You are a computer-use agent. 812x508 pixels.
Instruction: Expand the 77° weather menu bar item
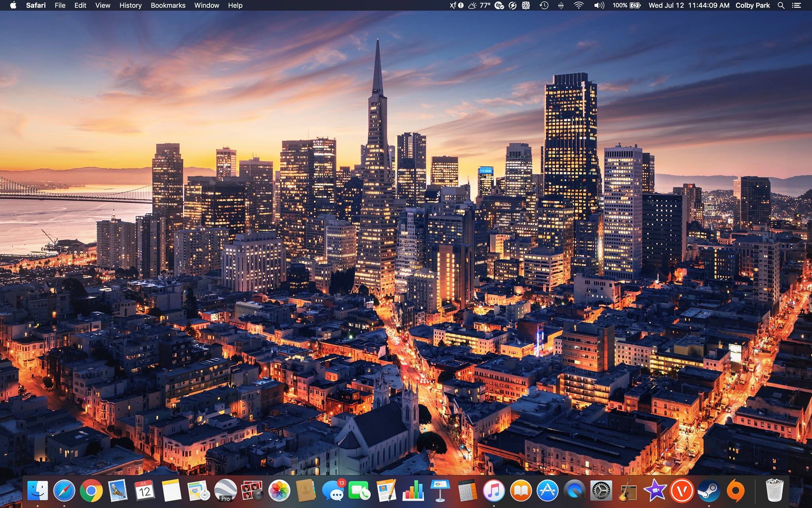(x=479, y=6)
